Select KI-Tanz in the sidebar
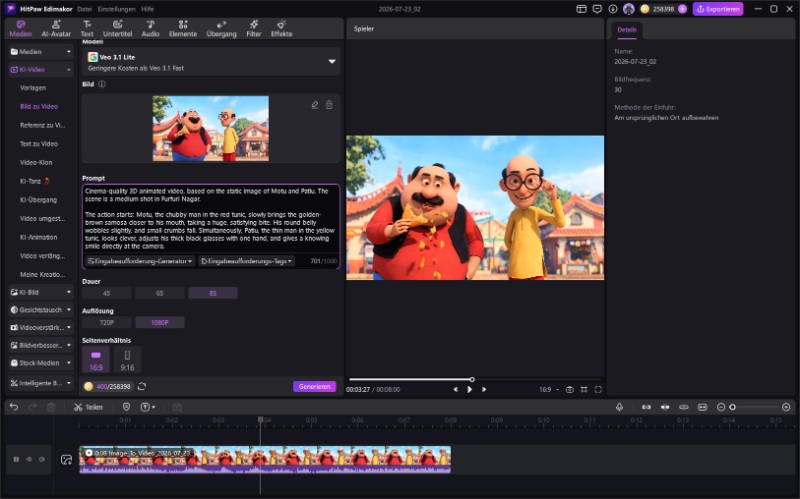The height and width of the screenshot is (499, 800). 35,181
